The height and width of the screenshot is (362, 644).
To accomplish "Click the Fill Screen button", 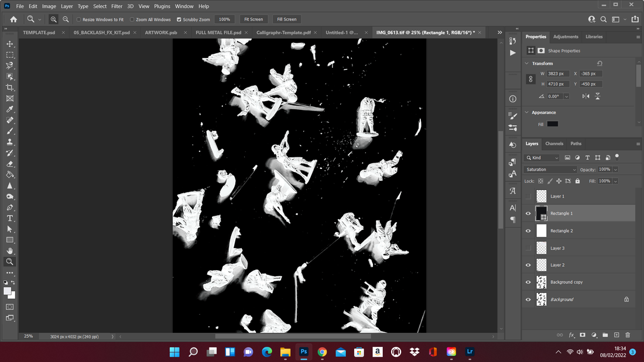I will click(287, 19).
